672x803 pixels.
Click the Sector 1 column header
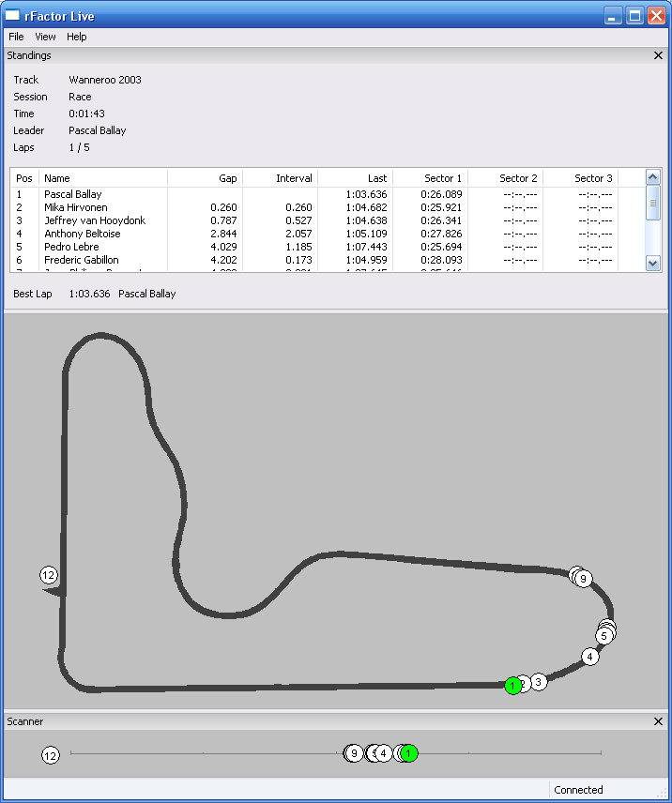[430, 177]
